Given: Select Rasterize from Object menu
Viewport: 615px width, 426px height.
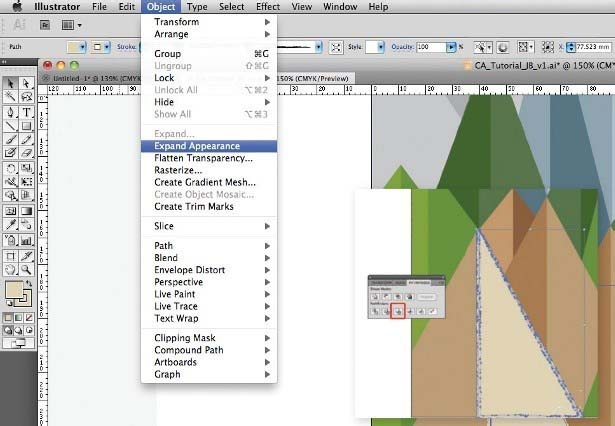Looking at the screenshot, I should (x=209, y=170).
